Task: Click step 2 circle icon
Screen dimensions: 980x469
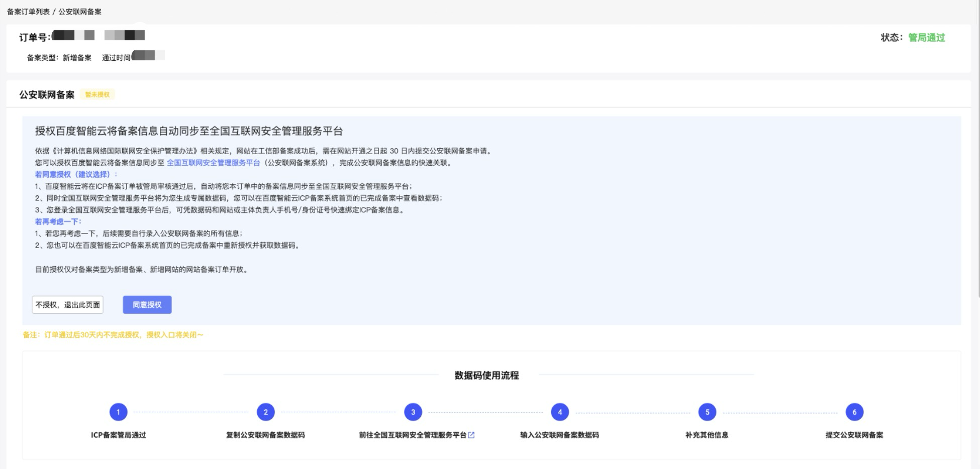Action: click(x=265, y=412)
